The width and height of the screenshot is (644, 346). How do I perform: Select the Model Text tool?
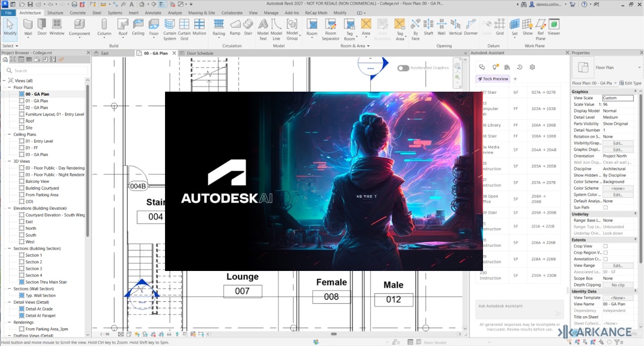pos(263,29)
